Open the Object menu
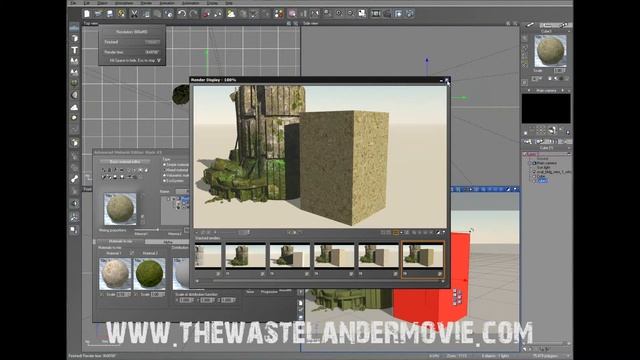Screen dimensions: 640x360 pos(102,3)
